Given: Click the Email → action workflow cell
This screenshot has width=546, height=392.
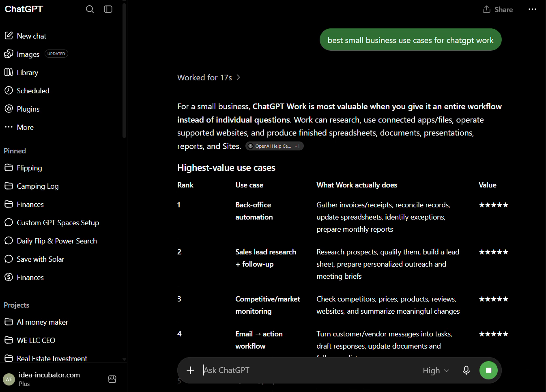Looking at the screenshot, I should (x=259, y=340).
